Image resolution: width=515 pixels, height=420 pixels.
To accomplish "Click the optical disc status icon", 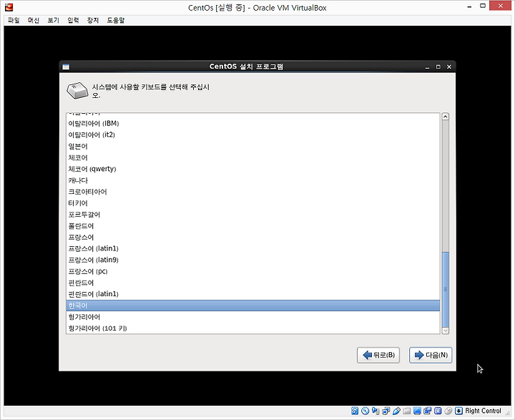I will [x=365, y=411].
